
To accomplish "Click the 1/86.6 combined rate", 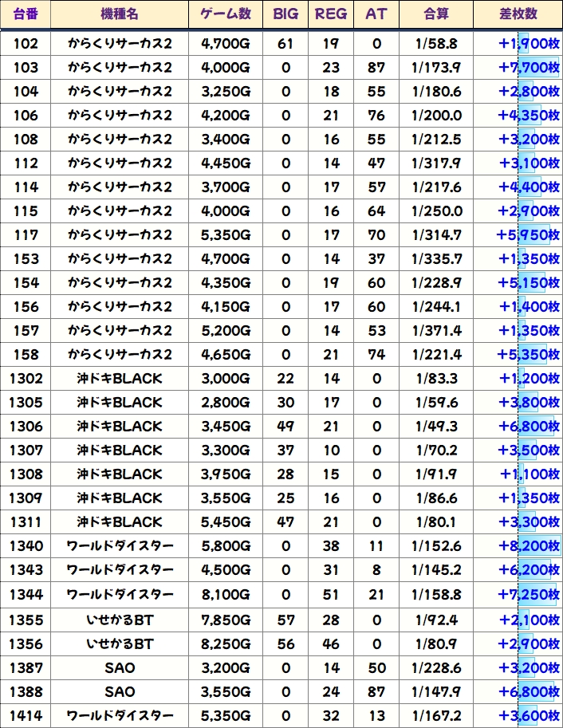I will (436, 498).
